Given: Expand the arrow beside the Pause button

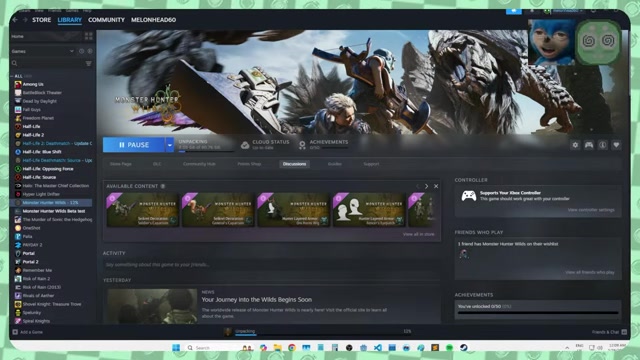Looking at the screenshot, I should click(170, 145).
